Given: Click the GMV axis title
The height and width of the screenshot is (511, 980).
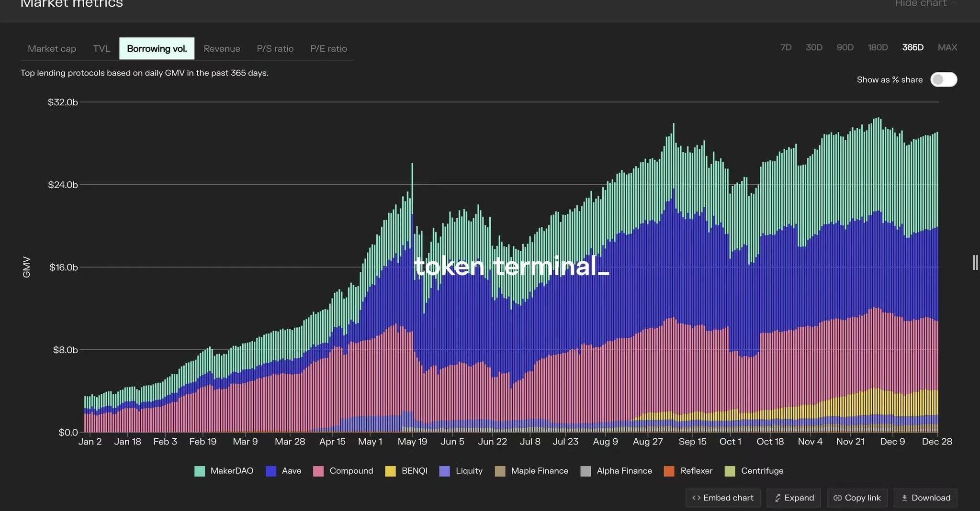Looking at the screenshot, I should [26, 267].
